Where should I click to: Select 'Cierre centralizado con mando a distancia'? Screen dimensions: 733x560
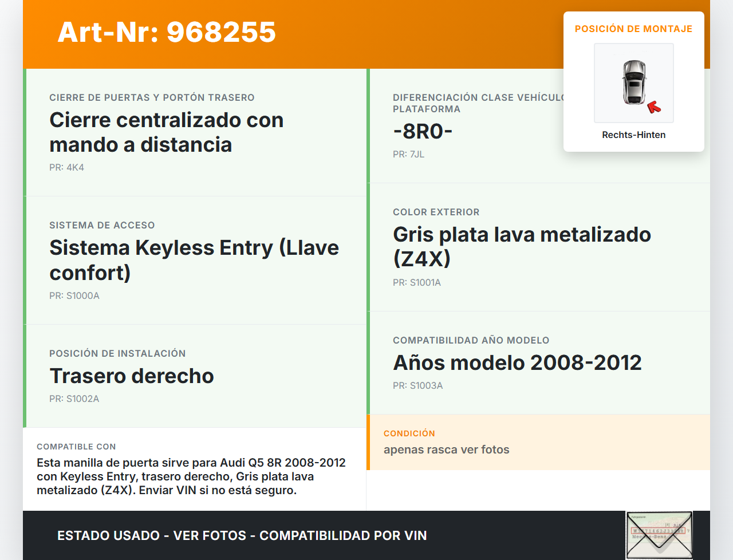click(x=166, y=132)
